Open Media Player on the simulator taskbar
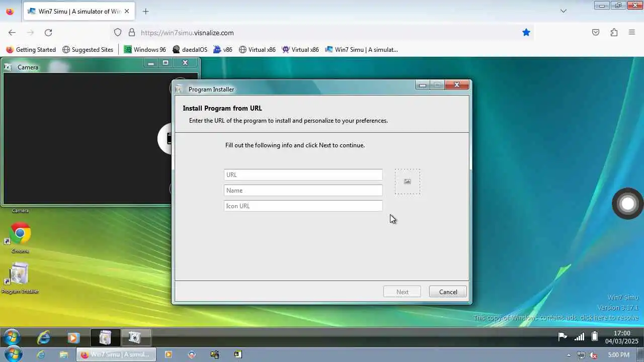This screenshot has width=644, height=362. tap(73, 338)
